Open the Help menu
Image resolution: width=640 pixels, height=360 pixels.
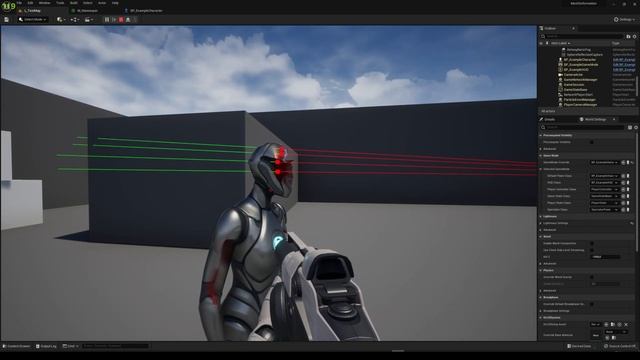tap(115, 3)
